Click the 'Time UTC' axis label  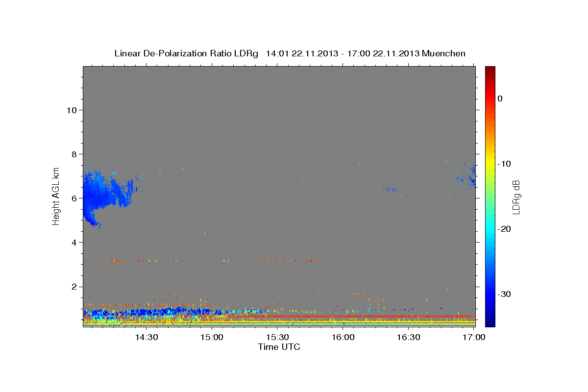(x=279, y=347)
